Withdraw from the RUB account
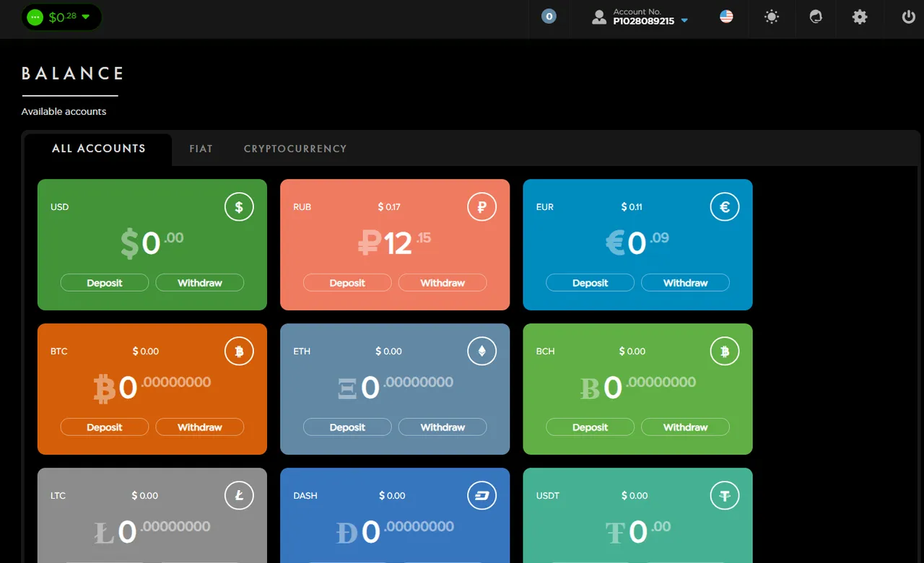This screenshot has height=563, width=924. [x=443, y=283]
